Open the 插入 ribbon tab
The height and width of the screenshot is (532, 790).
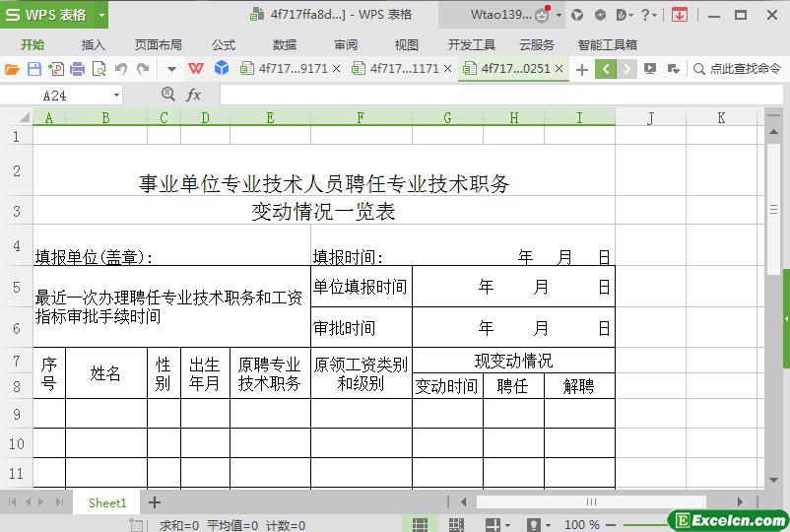tap(94, 45)
